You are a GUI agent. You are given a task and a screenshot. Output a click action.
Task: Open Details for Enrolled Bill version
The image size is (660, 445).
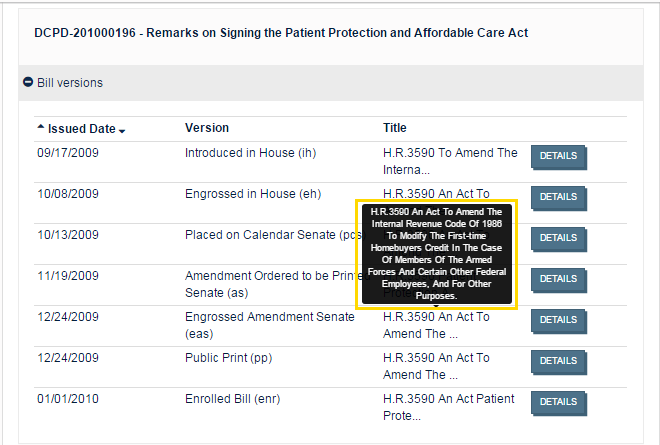click(558, 402)
